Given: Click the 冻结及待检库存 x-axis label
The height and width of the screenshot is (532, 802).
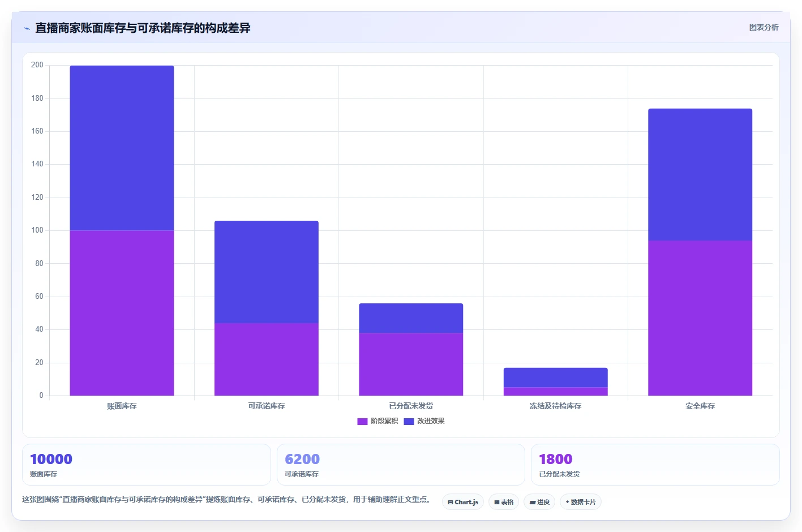Looking at the screenshot, I should [556, 406].
